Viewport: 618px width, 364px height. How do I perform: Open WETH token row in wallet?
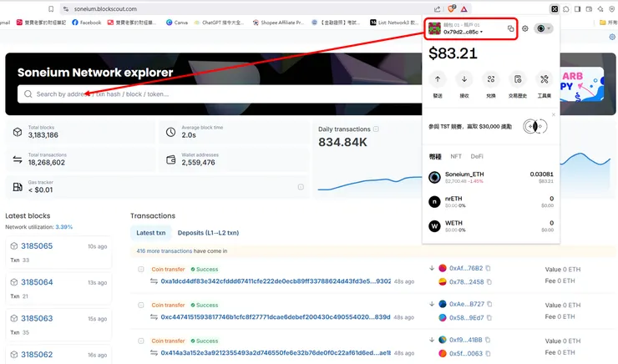[x=491, y=226]
